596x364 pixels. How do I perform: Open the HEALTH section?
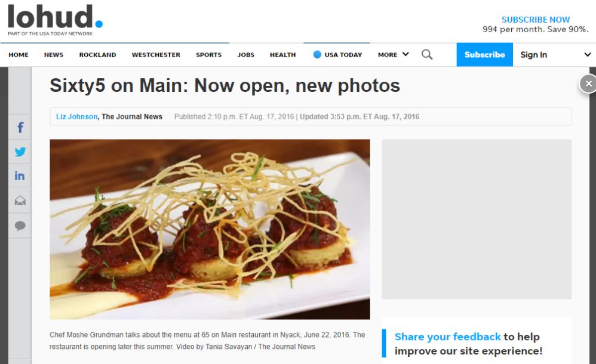point(283,55)
